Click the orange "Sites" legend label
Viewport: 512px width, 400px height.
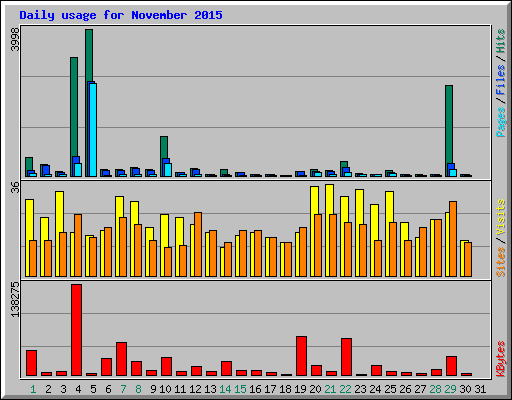(x=501, y=262)
